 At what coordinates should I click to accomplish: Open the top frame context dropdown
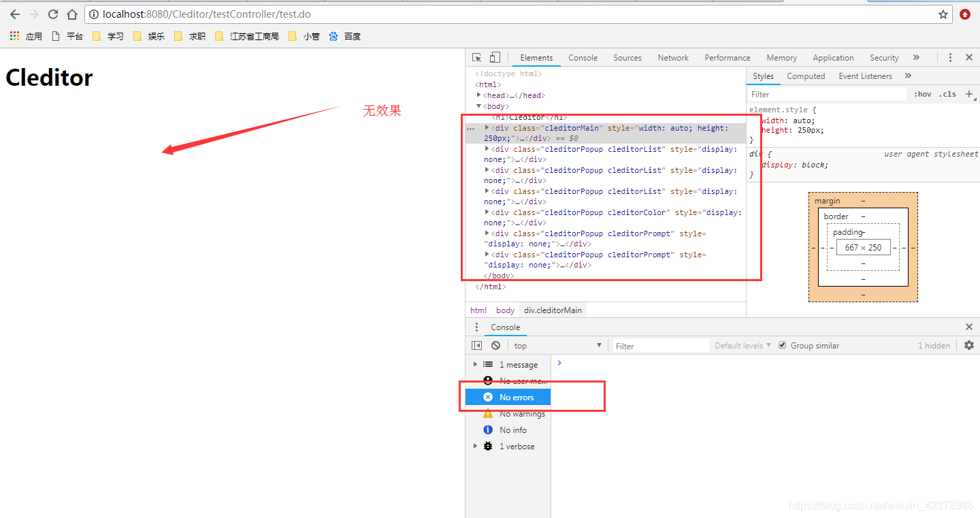click(x=555, y=345)
